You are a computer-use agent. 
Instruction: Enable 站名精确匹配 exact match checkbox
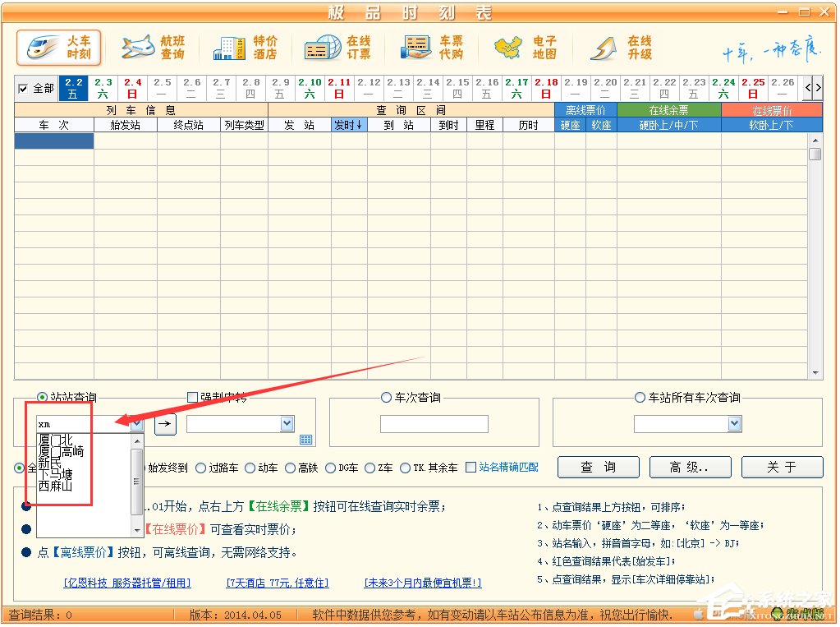click(470, 467)
